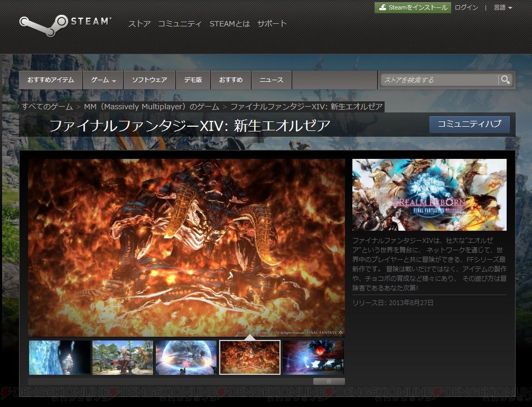Image resolution: width=532 pixels, height=407 pixels.
Task: Expand the 言語 language dropdown
Action: 502,7
